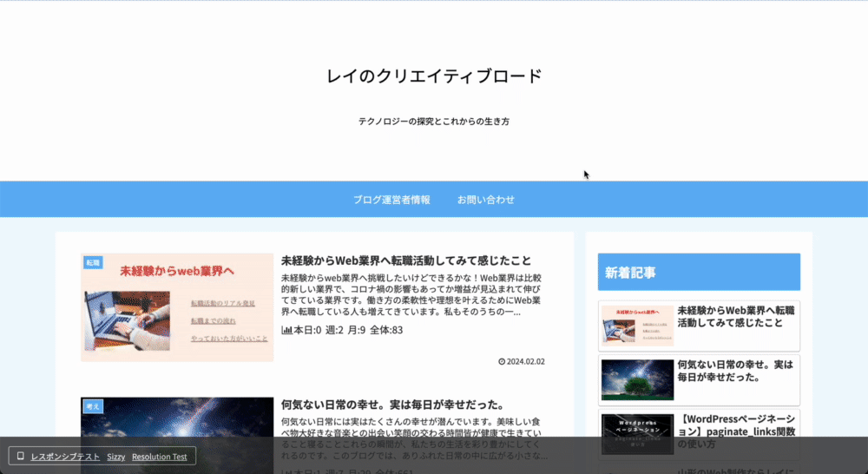
Task: Click the date text 2024.02.02
Action: tap(526, 362)
